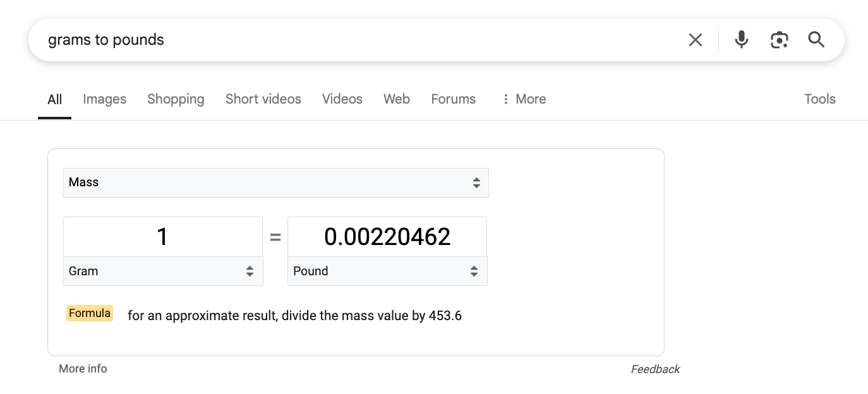Open the Short videos tab
Screen dimensions: 868x394
coord(263,99)
